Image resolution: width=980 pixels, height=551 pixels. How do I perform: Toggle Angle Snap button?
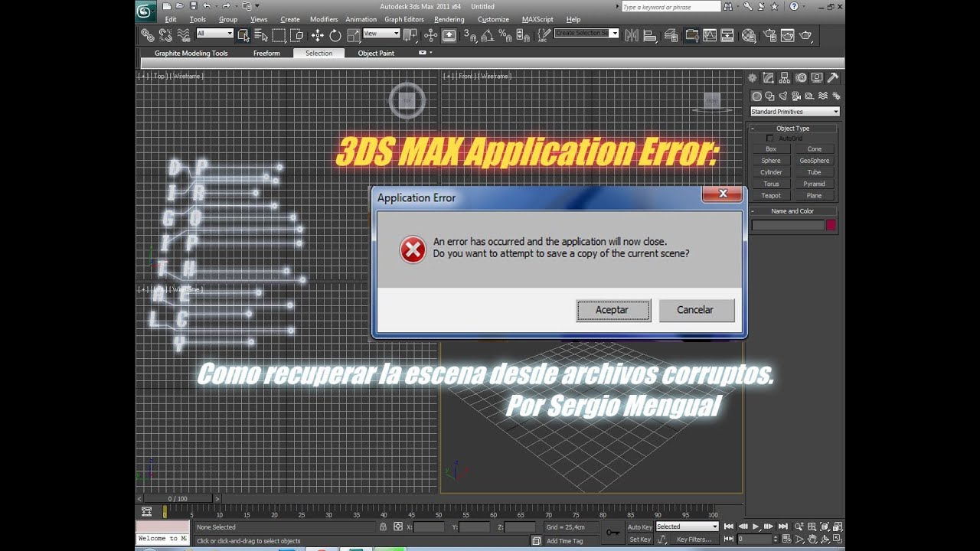487,35
